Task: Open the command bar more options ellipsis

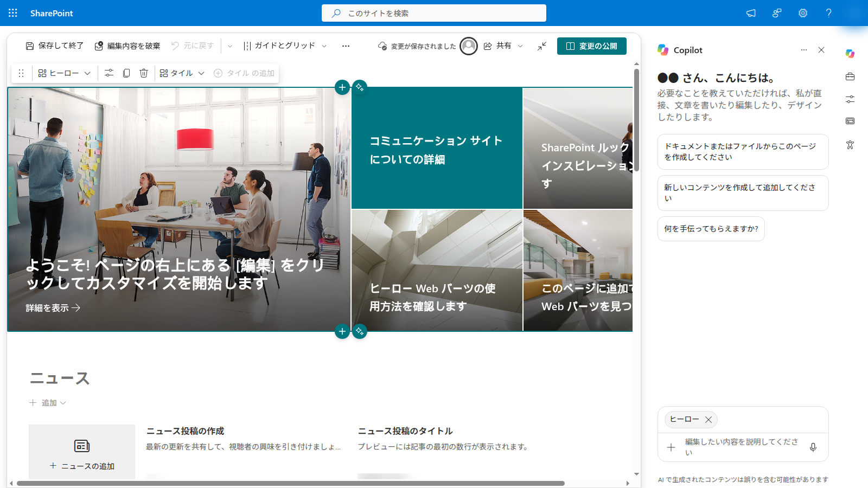Action: click(346, 46)
